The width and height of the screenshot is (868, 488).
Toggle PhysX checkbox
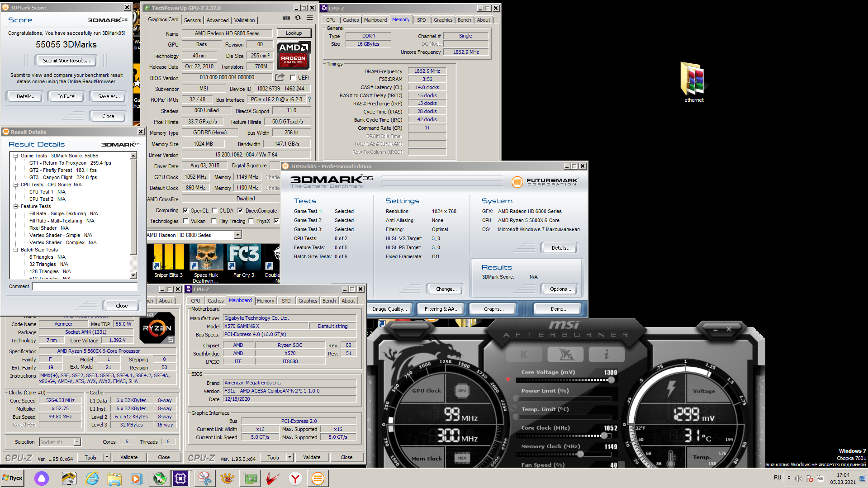(x=251, y=221)
